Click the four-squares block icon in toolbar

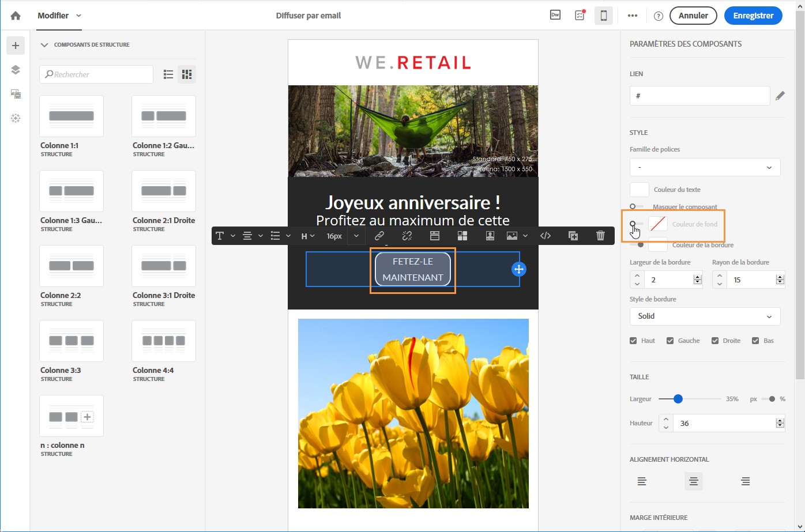pyautogui.click(x=462, y=236)
